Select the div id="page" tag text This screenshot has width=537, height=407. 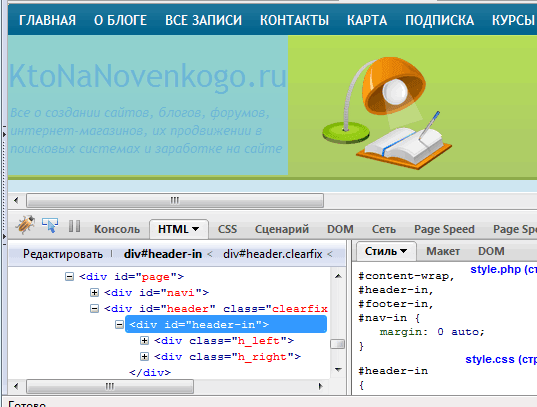click(x=132, y=276)
